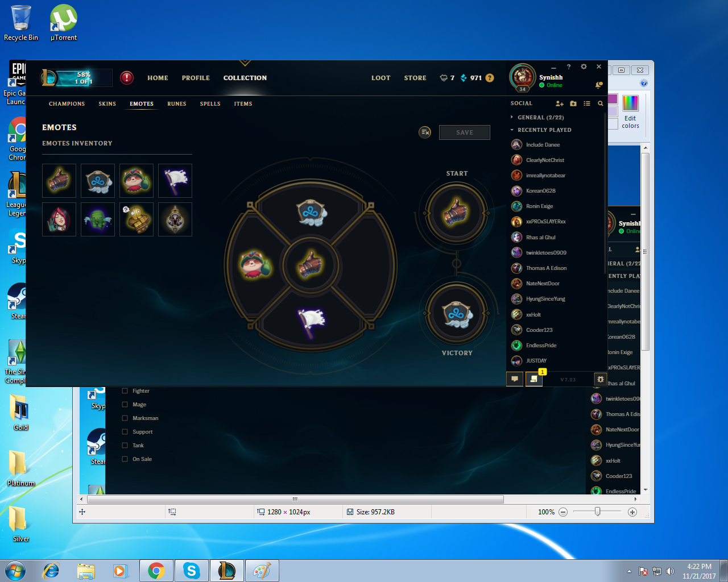Open the ITEMS sub-tab
Screen dimensions: 728x582
(x=243, y=103)
